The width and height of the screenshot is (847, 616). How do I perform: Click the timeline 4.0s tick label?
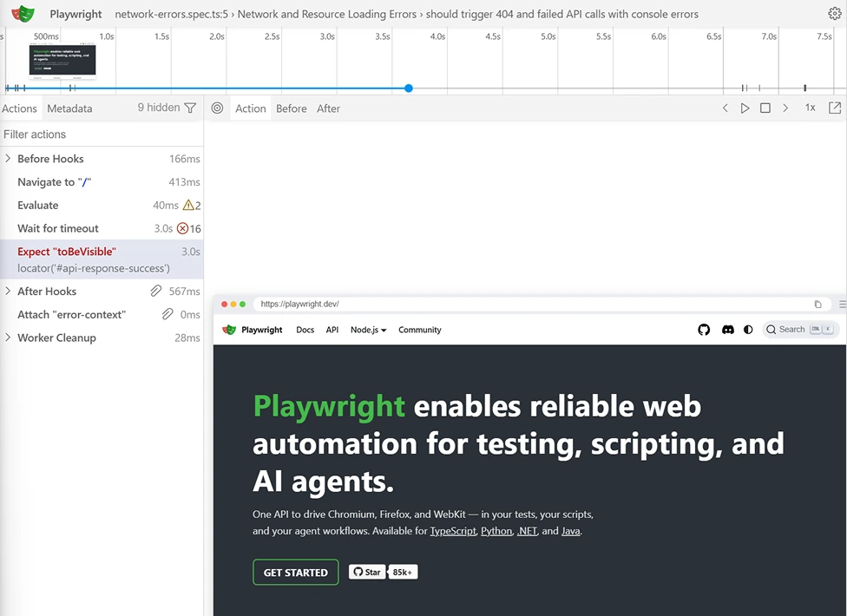[437, 36]
